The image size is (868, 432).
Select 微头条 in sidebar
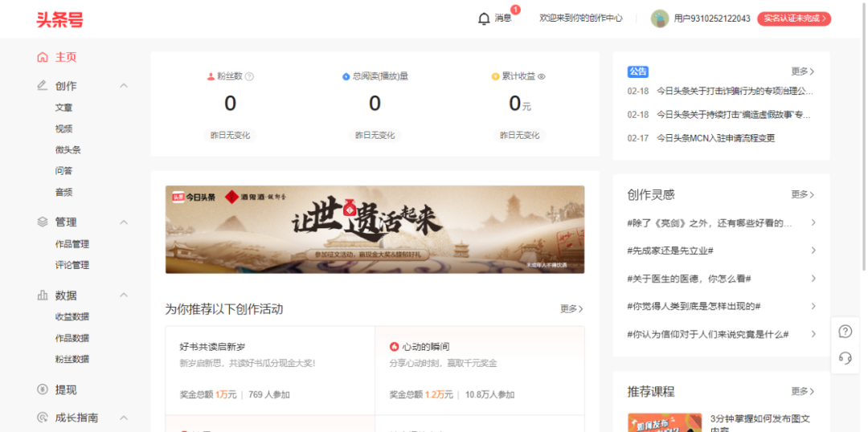(68, 150)
